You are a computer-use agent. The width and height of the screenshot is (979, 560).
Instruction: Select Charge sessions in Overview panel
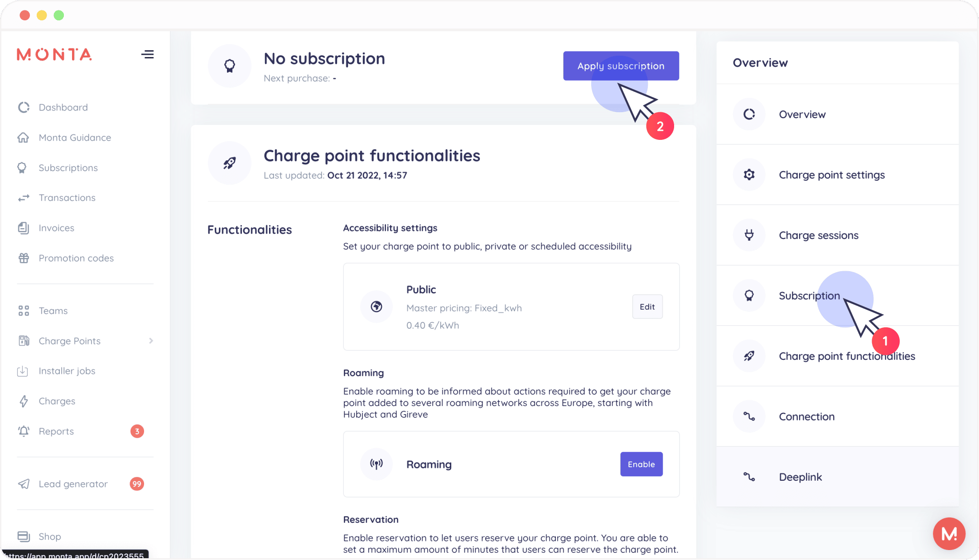[837, 235]
